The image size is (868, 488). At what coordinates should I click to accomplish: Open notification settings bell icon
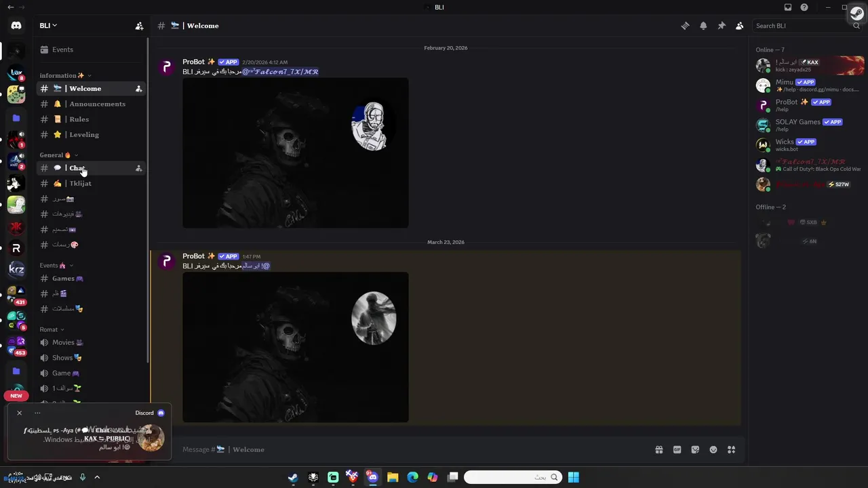click(x=703, y=26)
